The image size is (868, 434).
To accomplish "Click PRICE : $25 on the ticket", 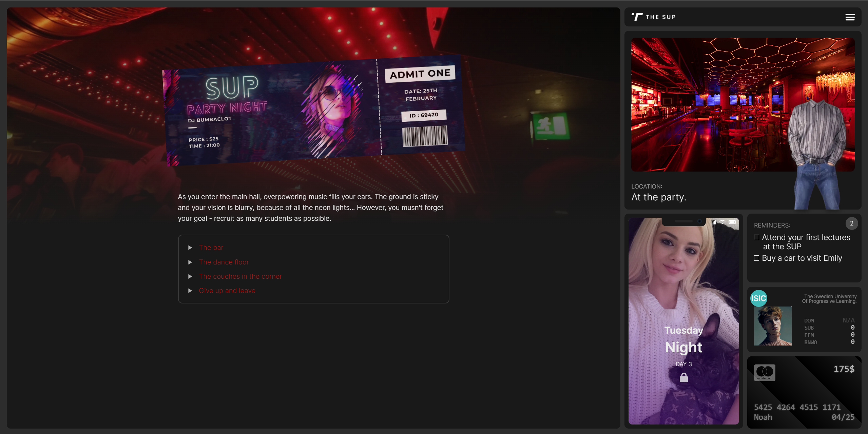I will pos(204,139).
